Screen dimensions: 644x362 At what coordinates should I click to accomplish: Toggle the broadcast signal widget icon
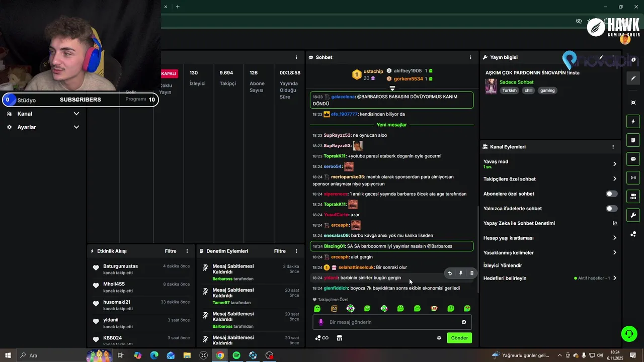coord(633,177)
